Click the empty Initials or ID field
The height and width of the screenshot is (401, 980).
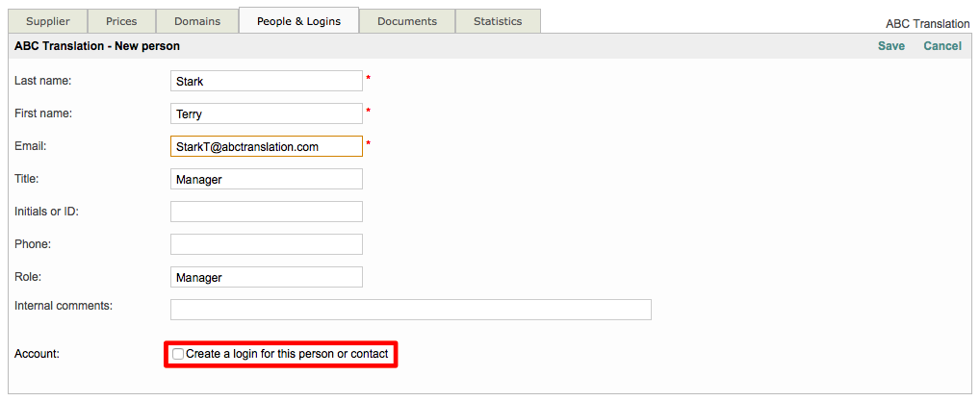[x=266, y=213]
